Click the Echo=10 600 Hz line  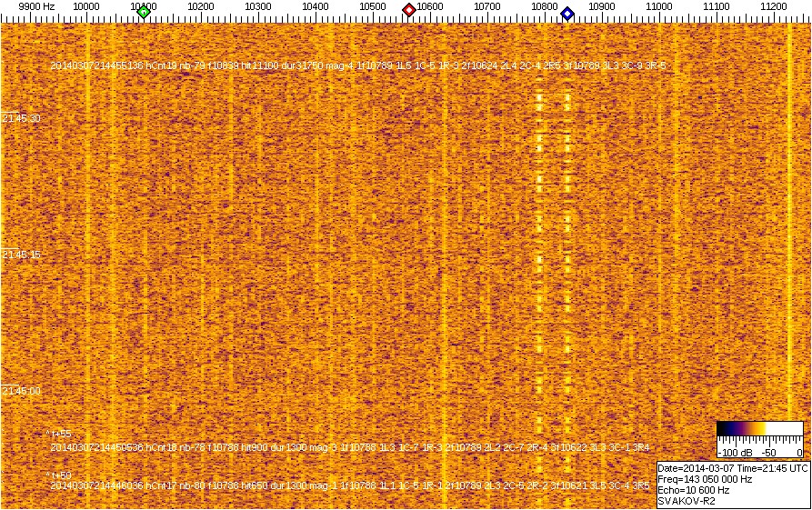(691, 489)
